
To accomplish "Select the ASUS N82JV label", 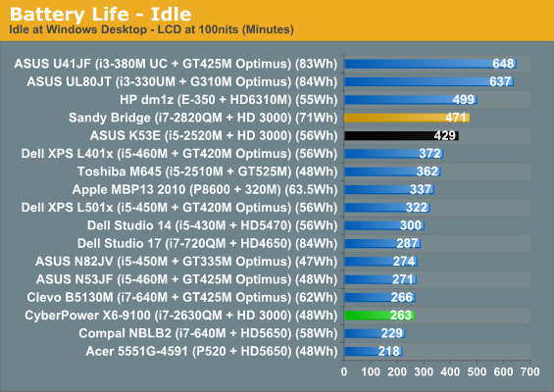I will 186,262.
